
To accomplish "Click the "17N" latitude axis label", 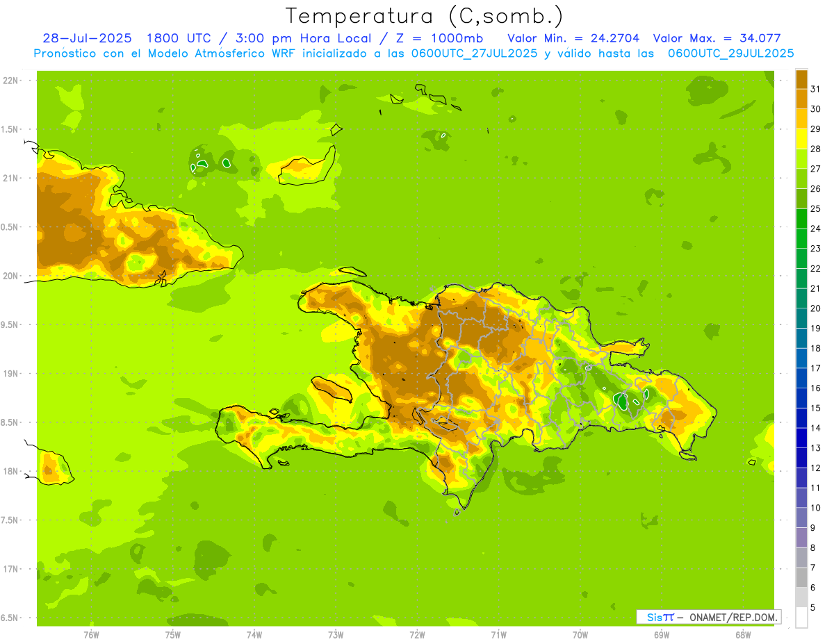I will (10, 569).
